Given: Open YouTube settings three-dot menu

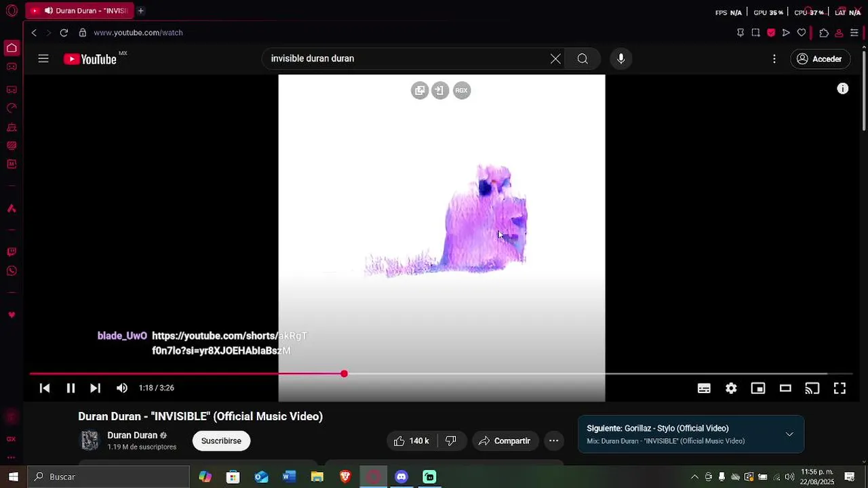Looking at the screenshot, I should pyautogui.click(x=774, y=59).
